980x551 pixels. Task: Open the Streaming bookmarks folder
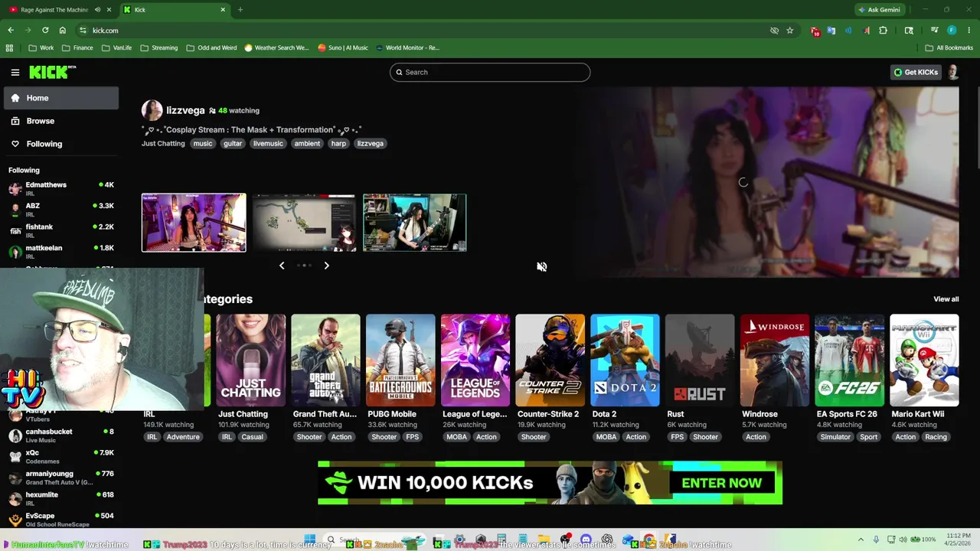point(158,47)
